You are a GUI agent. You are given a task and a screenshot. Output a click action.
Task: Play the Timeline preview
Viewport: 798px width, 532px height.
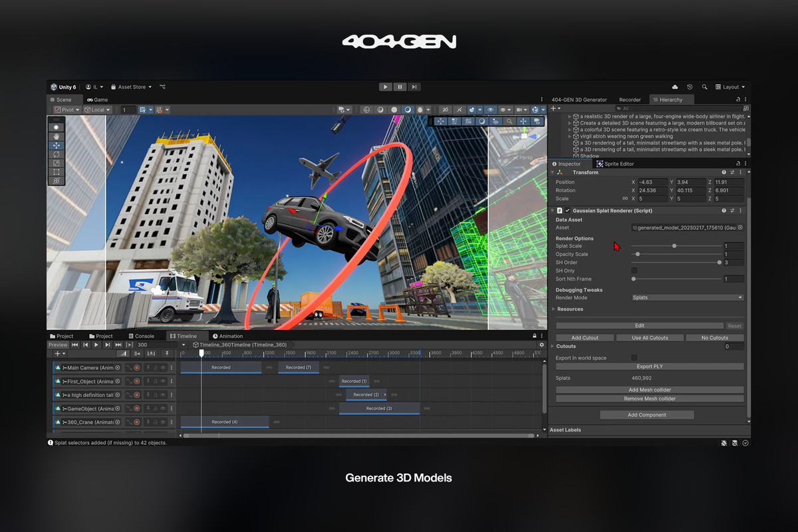tap(96, 344)
